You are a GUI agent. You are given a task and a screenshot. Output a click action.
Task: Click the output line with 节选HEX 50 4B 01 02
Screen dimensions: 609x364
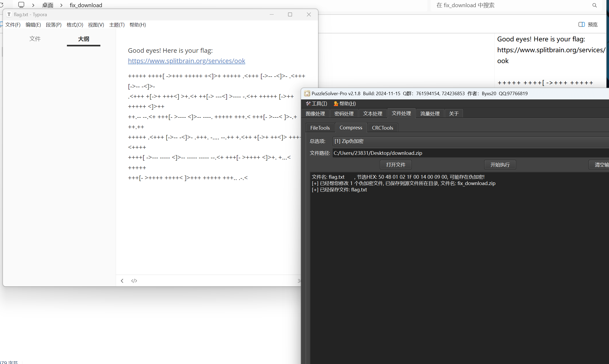(x=398, y=177)
